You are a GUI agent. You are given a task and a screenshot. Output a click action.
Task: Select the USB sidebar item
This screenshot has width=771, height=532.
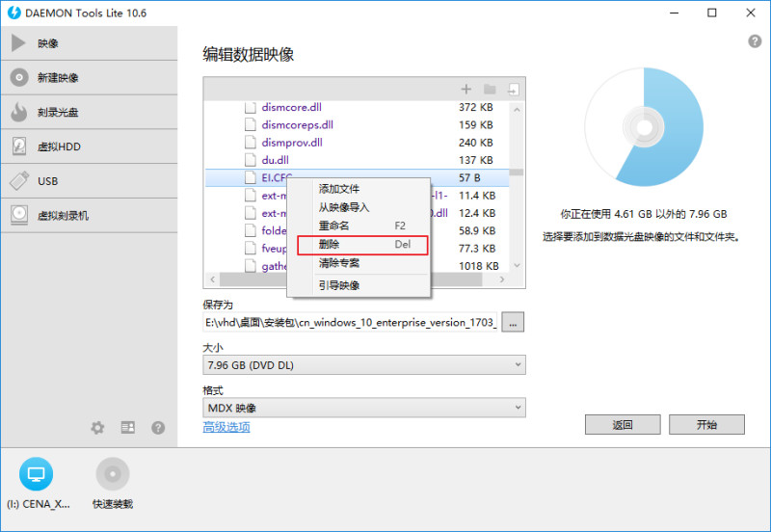tap(89, 181)
